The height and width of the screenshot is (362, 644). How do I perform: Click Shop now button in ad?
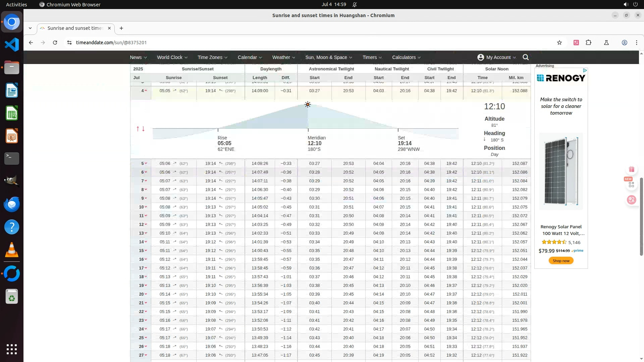[x=561, y=261]
